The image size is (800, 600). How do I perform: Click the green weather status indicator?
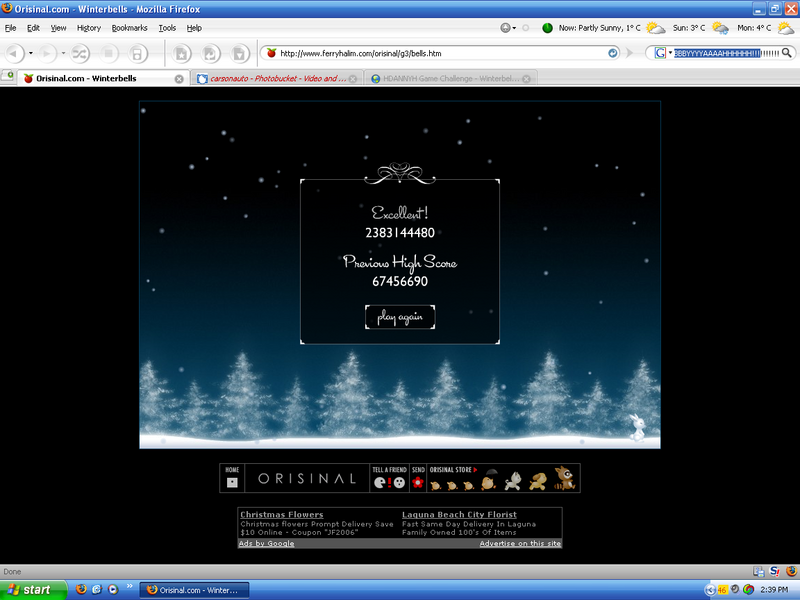point(547,28)
